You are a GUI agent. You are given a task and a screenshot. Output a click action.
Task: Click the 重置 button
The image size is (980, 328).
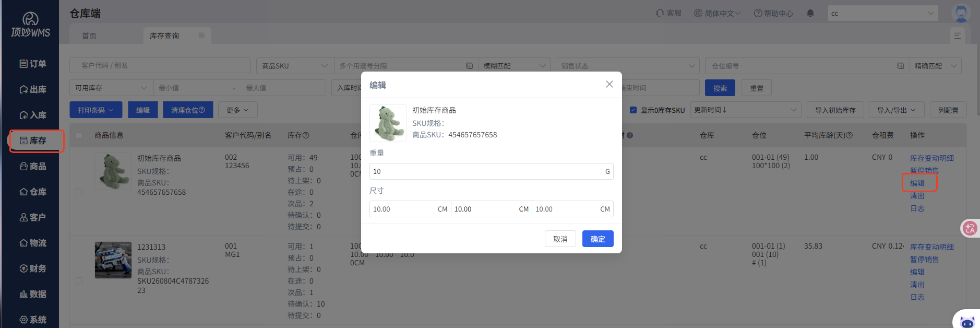(x=757, y=88)
